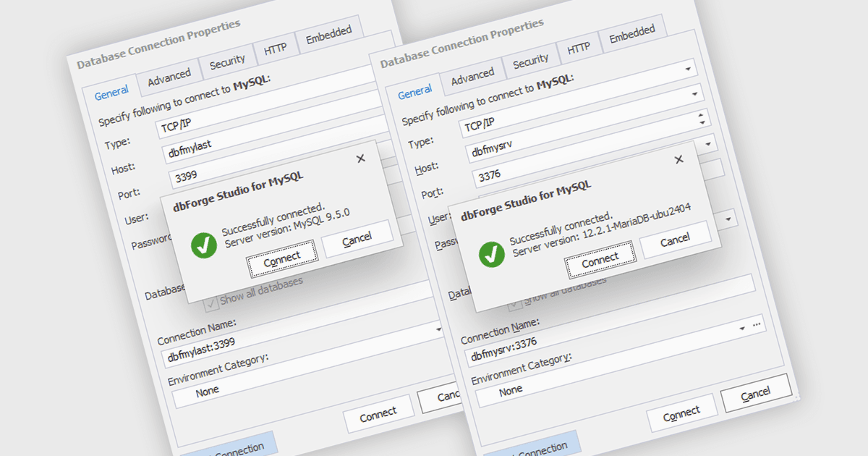Click Connect in the MariaDB popup
Viewport: 868px width, 456px height.
pos(600,259)
